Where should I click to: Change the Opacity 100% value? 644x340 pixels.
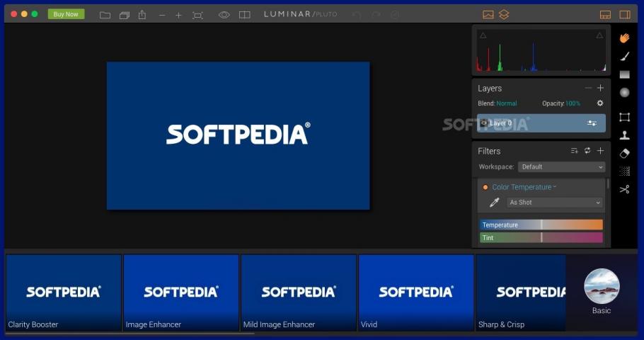[x=573, y=103]
